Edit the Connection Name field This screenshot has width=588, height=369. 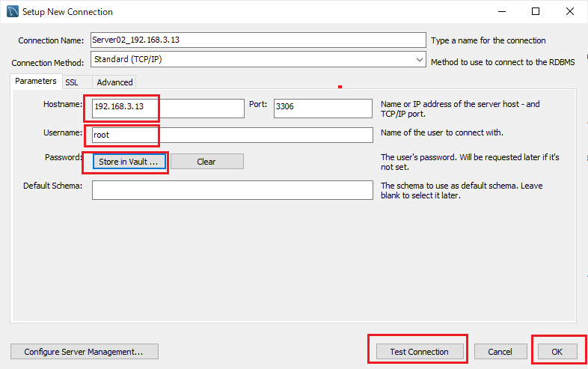[258, 40]
